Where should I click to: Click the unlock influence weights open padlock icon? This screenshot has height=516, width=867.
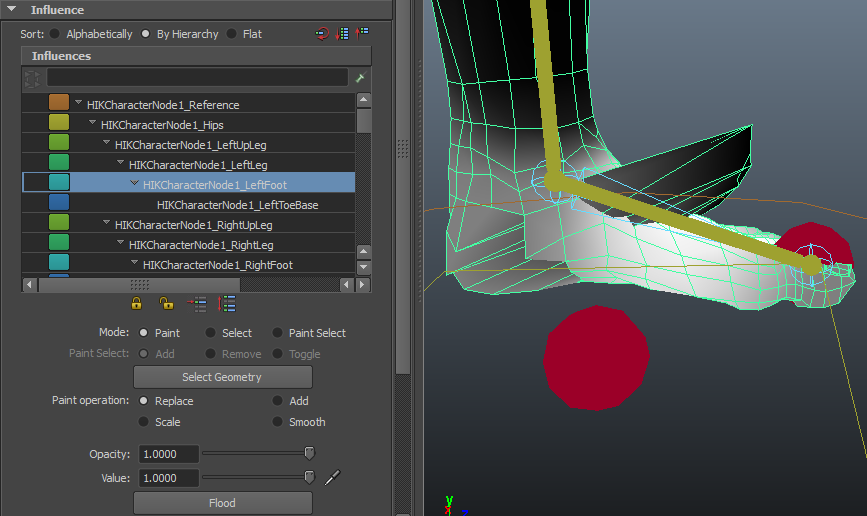[x=167, y=303]
